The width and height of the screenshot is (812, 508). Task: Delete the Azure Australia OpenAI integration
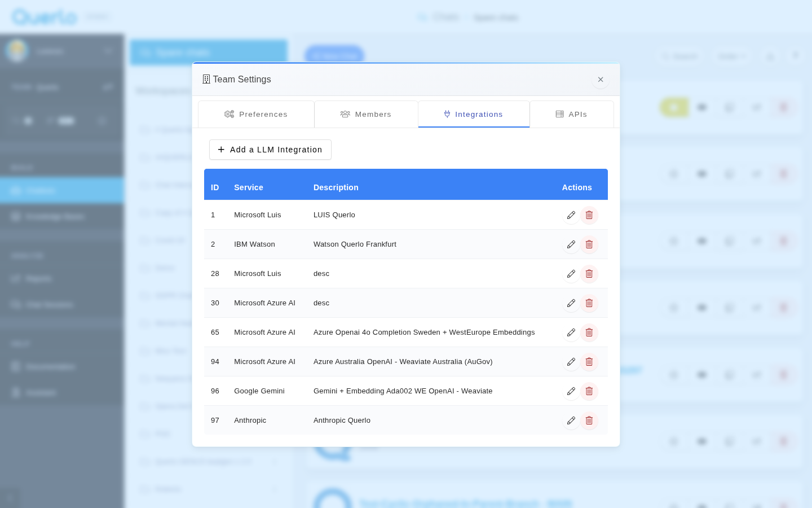click(x=589, y=362)
